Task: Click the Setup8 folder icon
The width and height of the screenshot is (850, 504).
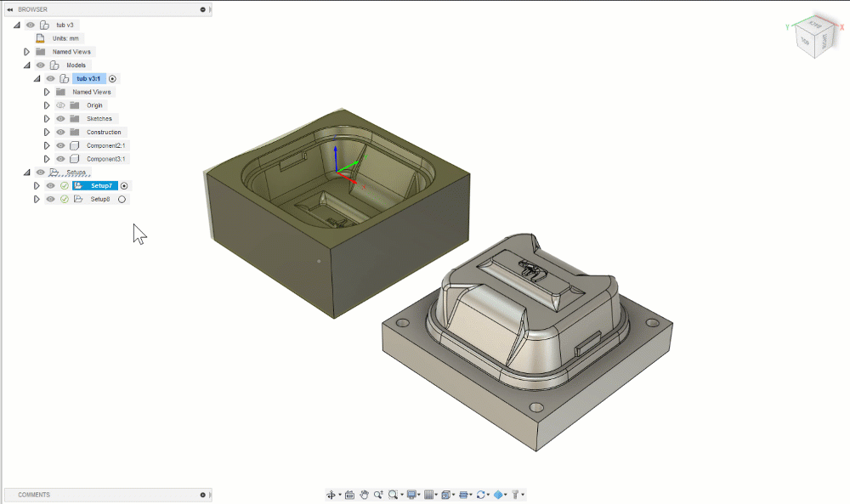Action: point(78,199)
